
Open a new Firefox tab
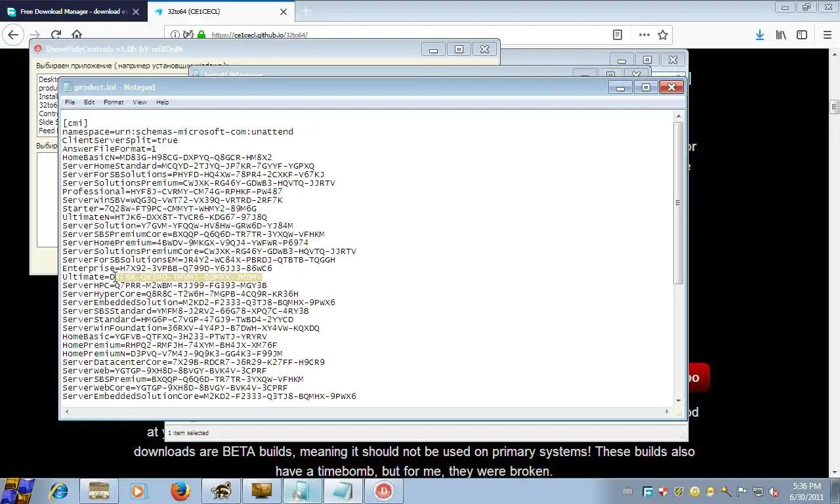(306, 11)
